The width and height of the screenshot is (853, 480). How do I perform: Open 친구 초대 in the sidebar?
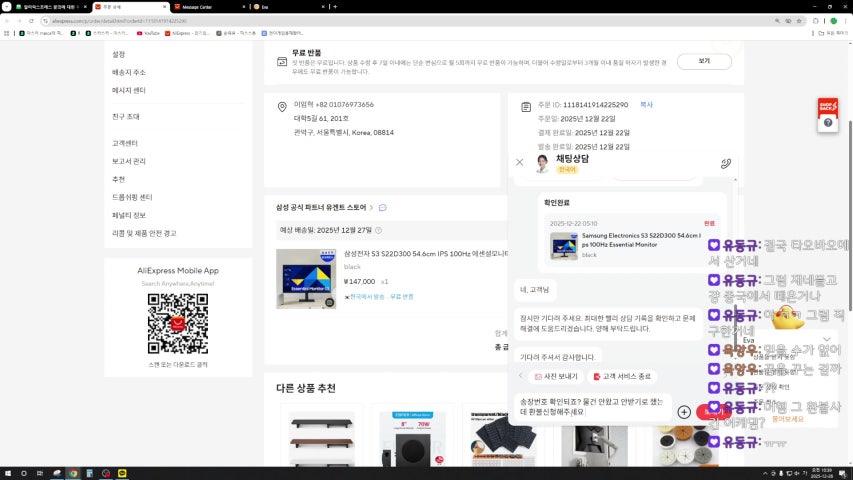[126, 116]
